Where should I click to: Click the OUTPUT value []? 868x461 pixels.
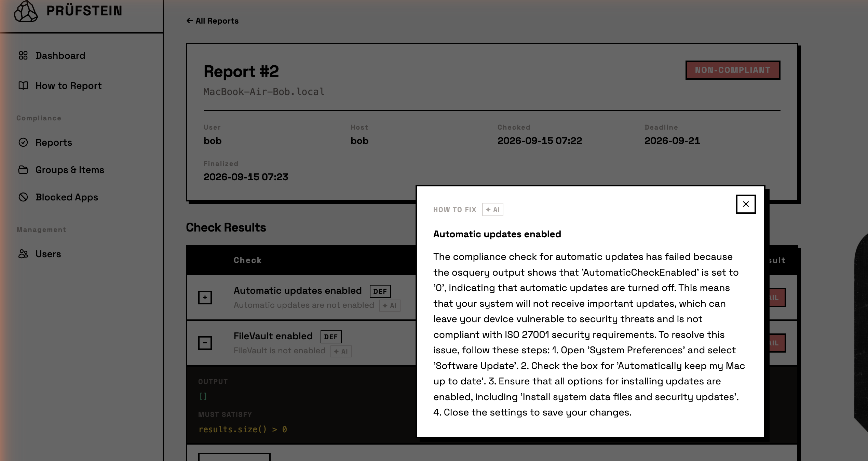pyautogui.click(x=203, y=396)
